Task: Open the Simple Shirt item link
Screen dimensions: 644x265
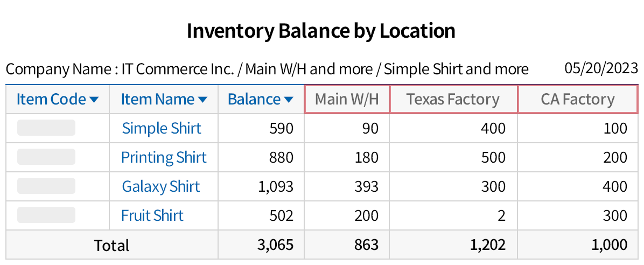Action: pyautogui.click(x=162, y=128)
